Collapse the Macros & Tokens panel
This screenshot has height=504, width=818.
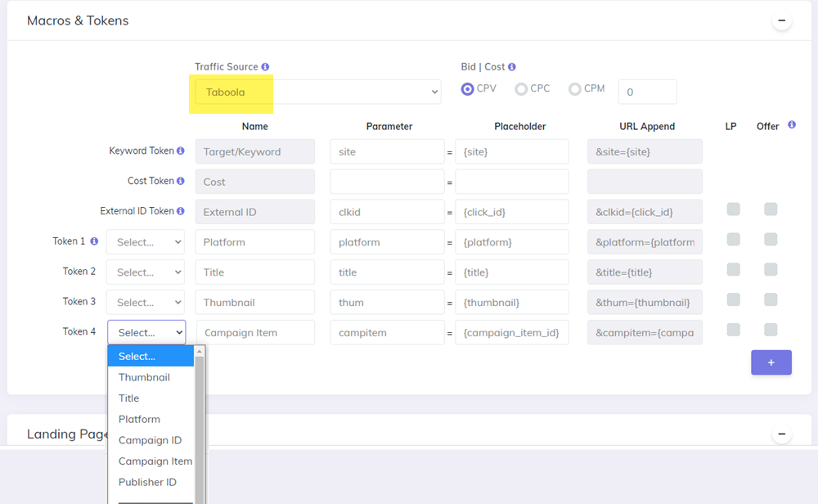pyautogui.click(x=781, y=20)
